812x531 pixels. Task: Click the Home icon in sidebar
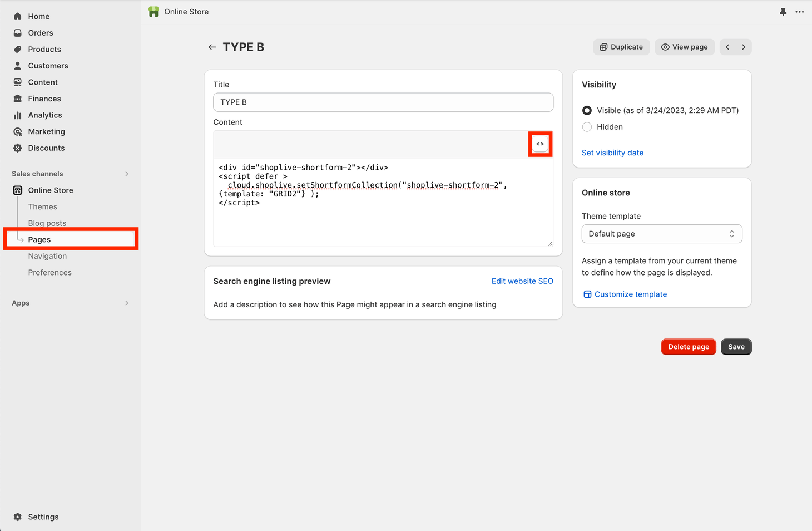pyautogui.click(x=18, y=17)
